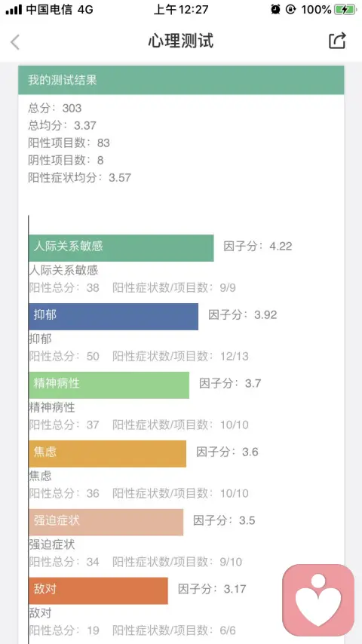
Task: Open the share icon at top right
Action: pos(337,41)
